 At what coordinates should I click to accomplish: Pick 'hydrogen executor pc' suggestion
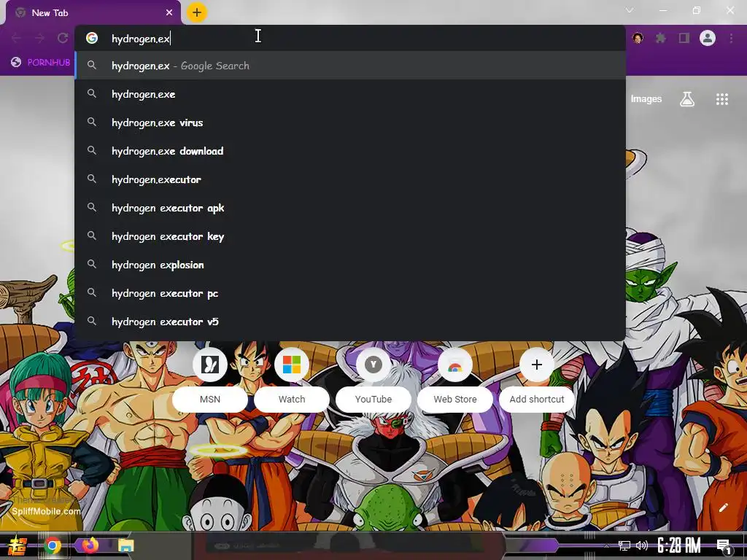350,293
